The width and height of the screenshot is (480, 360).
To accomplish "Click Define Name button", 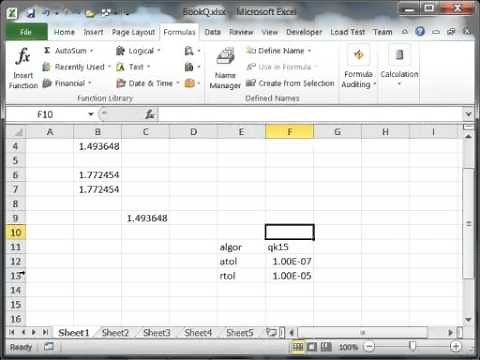I will tap(278, 51).
